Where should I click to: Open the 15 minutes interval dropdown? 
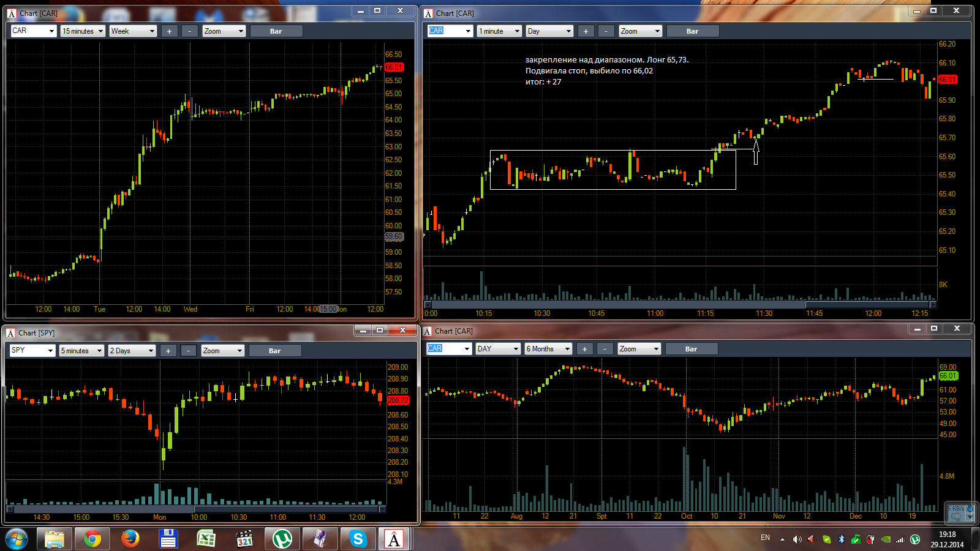point(83,31)
